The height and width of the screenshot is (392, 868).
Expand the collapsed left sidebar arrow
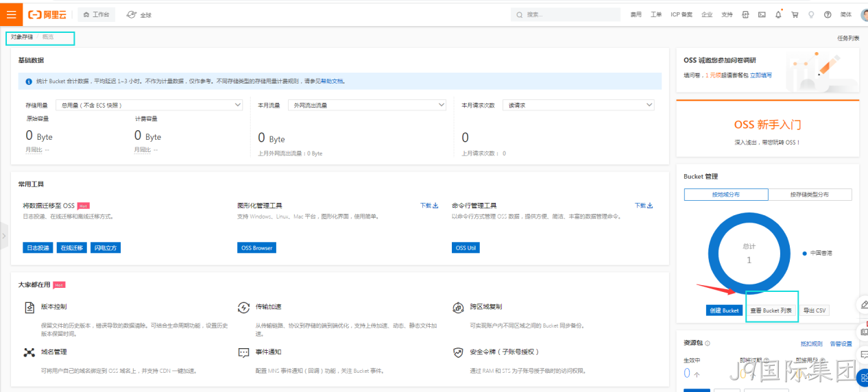pos(3,236)
